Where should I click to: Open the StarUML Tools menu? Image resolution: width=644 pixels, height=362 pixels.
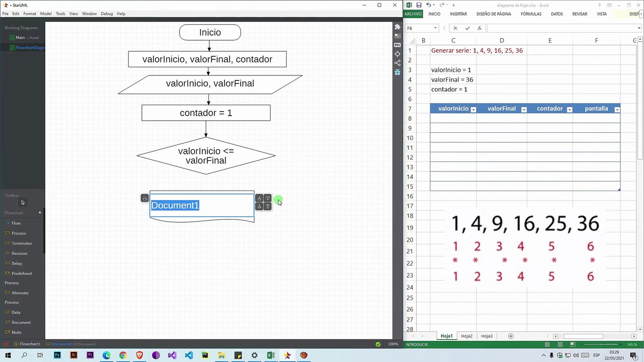click(60, 14)
